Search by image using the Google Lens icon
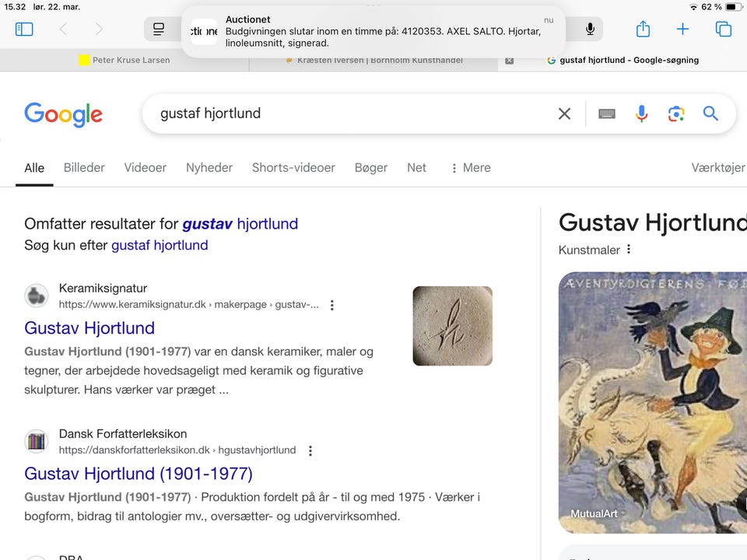Image resolution: width=747 pixels, height=560 pixels. 675,114
